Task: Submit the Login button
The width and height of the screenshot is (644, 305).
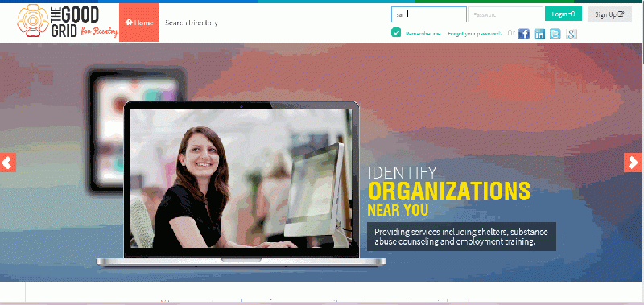Action: point(563,14)
